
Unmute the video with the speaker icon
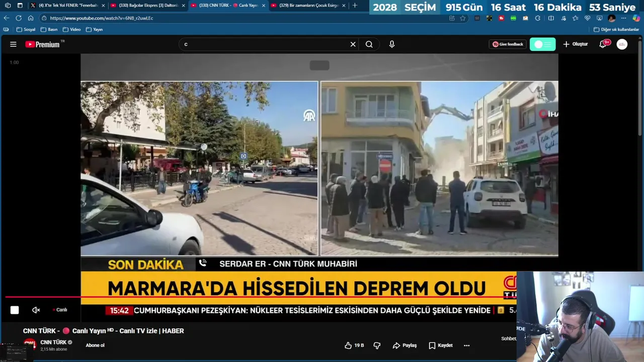coord(36,310)
